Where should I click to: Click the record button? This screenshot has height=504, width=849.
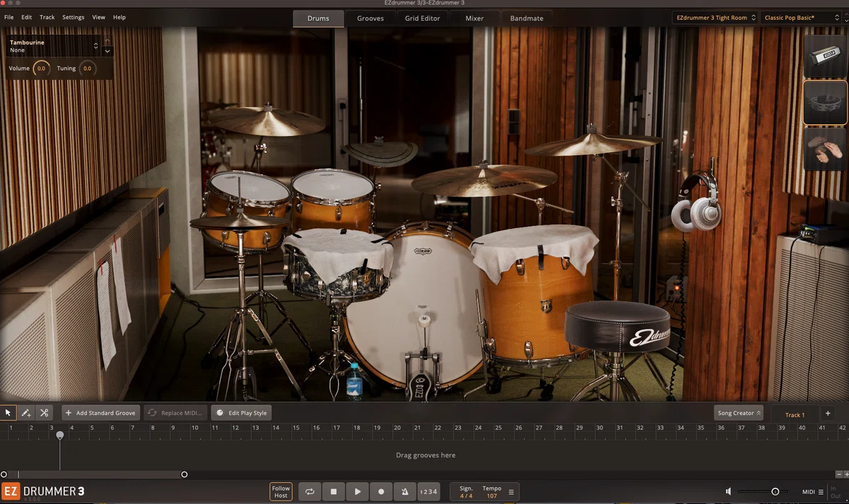381,491
